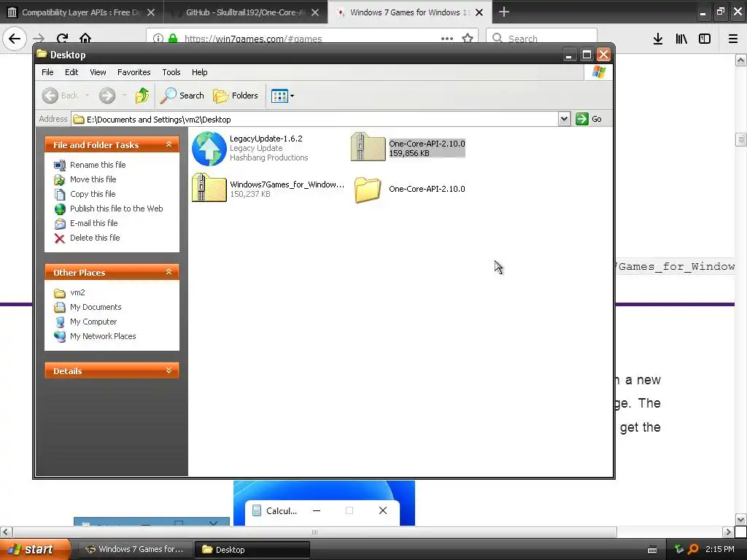Click the site info icon in URL bar

(158, 39)
